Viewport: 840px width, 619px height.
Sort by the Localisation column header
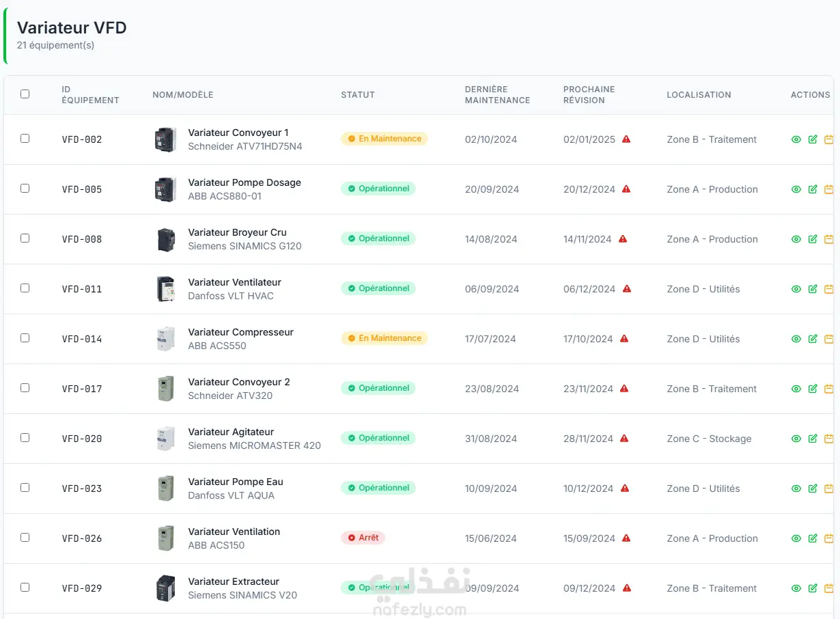coord(699,95)
